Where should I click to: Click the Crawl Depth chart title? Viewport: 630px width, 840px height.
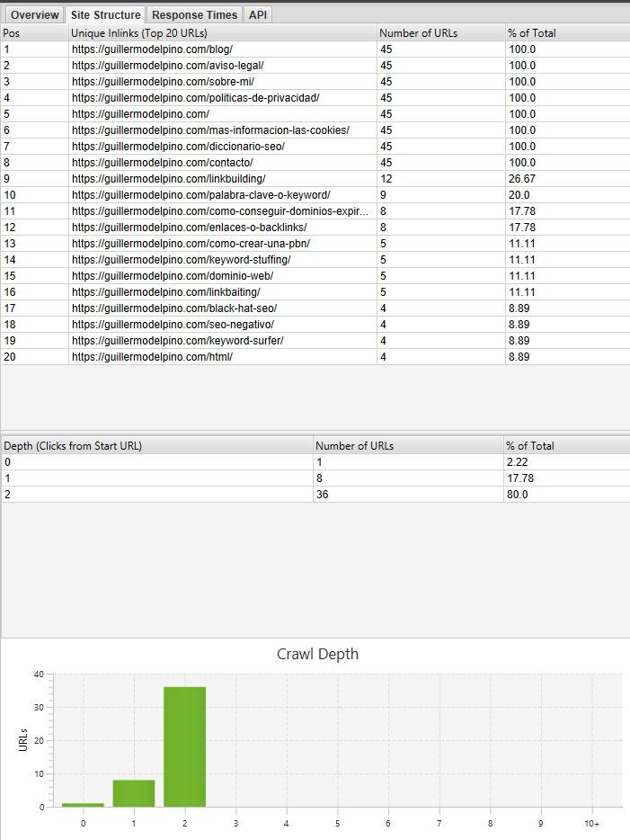317,654
